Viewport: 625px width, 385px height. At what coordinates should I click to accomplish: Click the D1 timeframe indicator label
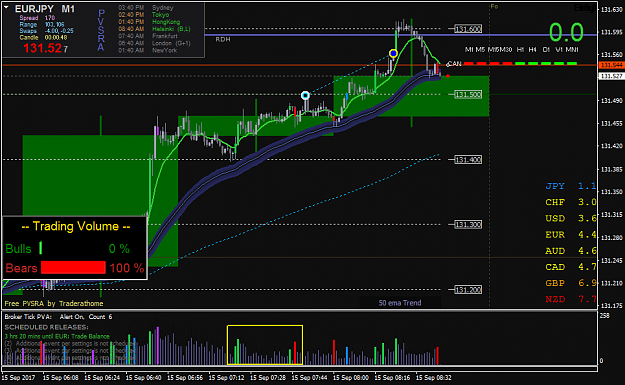pos(546,49)
